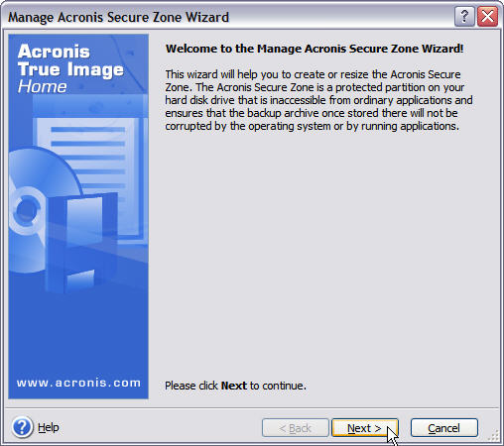This screenshot has width=504, height=446.
Task: Click the italic Home word in logo
Action: [x=43, y=86]
